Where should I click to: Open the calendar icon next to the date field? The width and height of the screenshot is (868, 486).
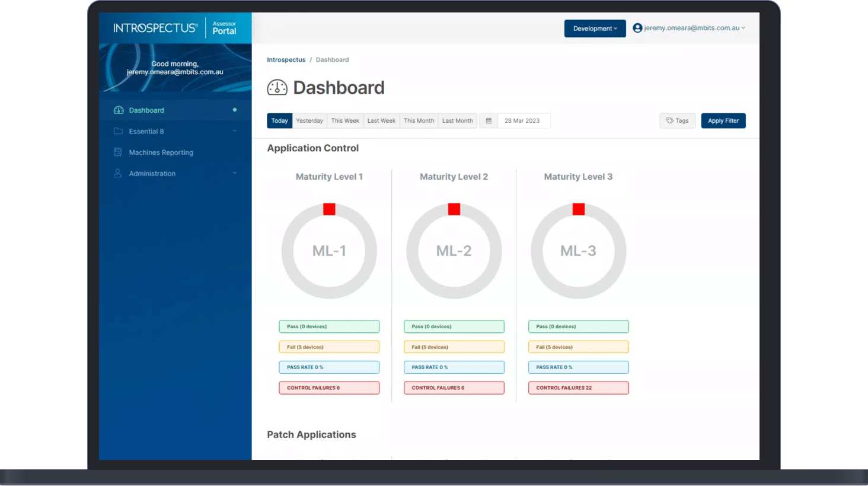(488, 120)
